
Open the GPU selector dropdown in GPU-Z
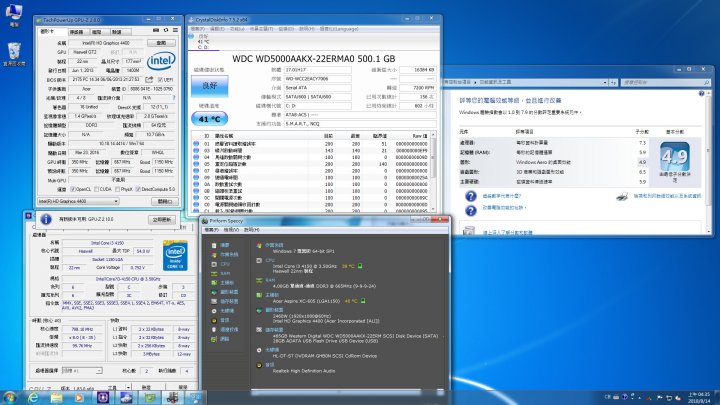(x=79, y=201)
